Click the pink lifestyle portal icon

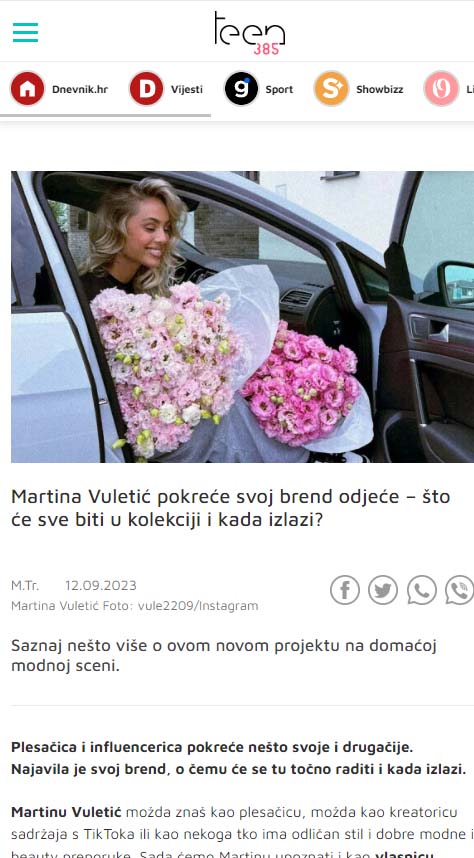tap(441, 89)
